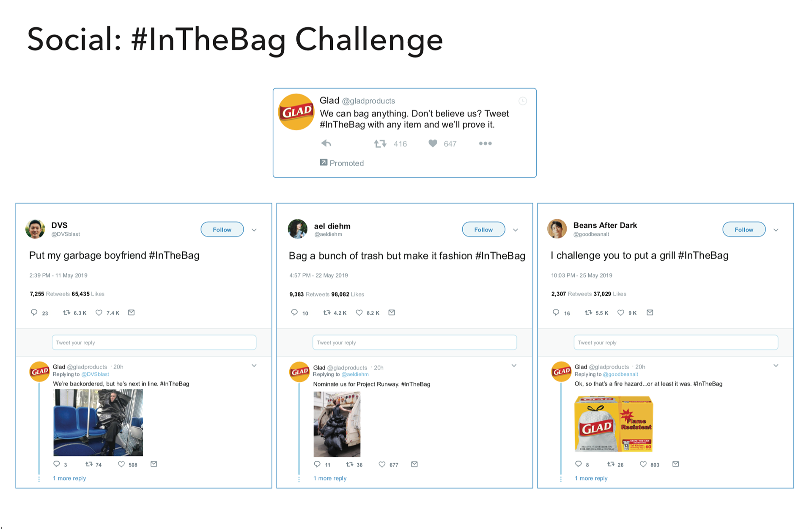Like Glad's flame resistant reply
This screenshot has height=529, width=812.
point(643,464)
